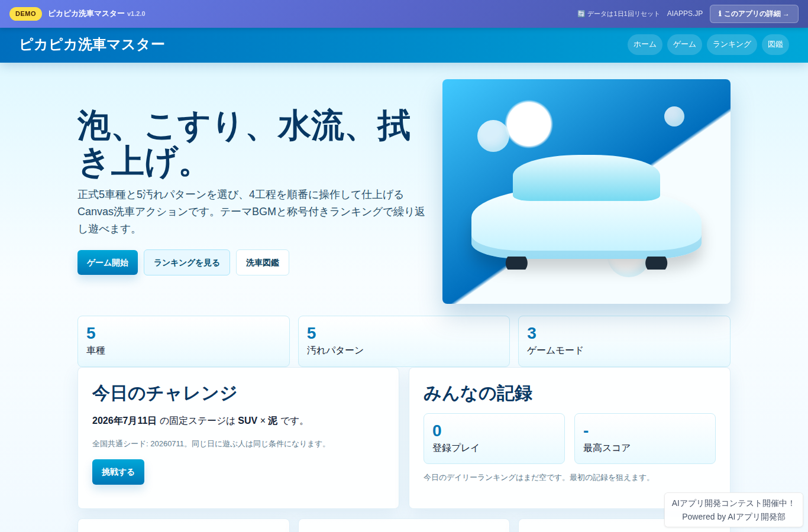
Task: Click the 挑戦する button
Action: [118, 472]
